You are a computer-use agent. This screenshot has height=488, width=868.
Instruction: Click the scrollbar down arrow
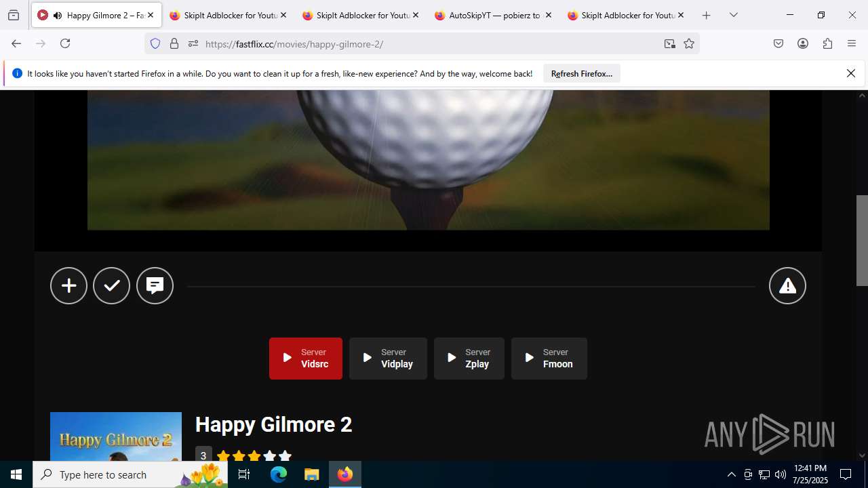point(863,455)
